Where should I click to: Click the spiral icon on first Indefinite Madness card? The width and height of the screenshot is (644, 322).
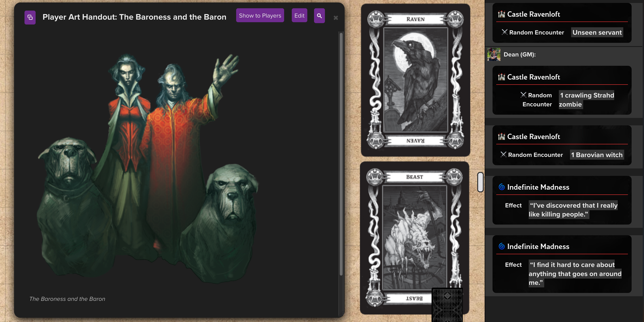(501, 187)
